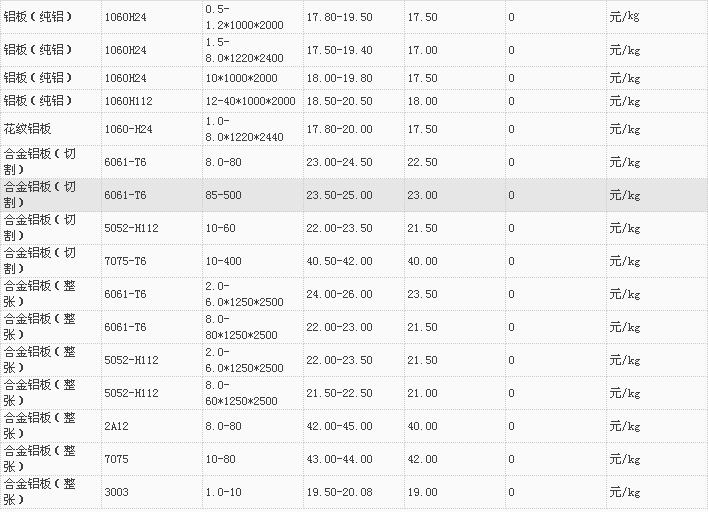Viewport: 708px width, 512px height.
Task: Click the 2A12 alloy grade cell
Action: pos(116,426)
